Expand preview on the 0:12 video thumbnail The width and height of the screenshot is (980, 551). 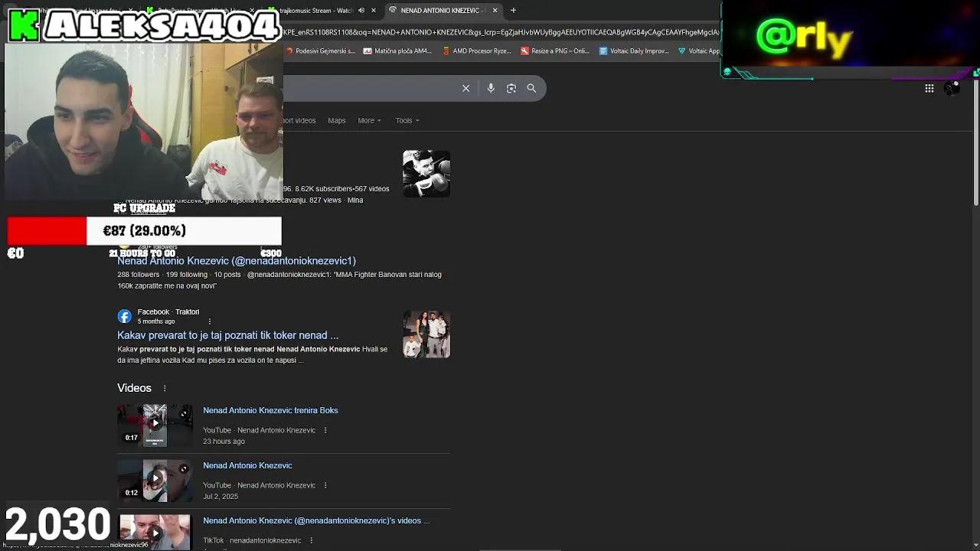click(x=184, y=469)
